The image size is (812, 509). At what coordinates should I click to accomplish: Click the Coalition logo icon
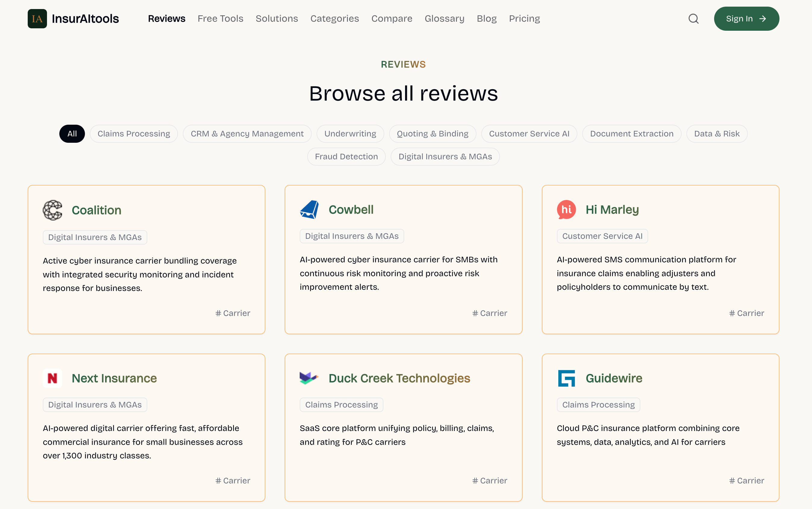[52, 210]
